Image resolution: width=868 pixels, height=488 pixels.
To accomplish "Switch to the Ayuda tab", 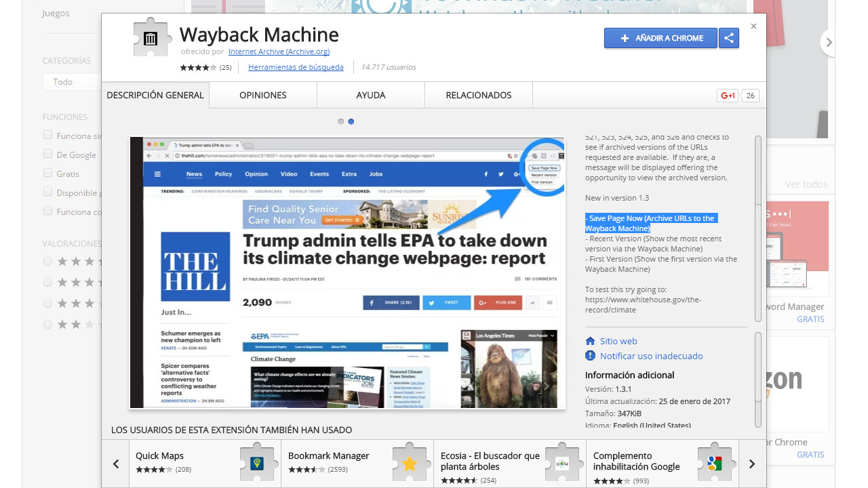I will click(x=371, y=95).
